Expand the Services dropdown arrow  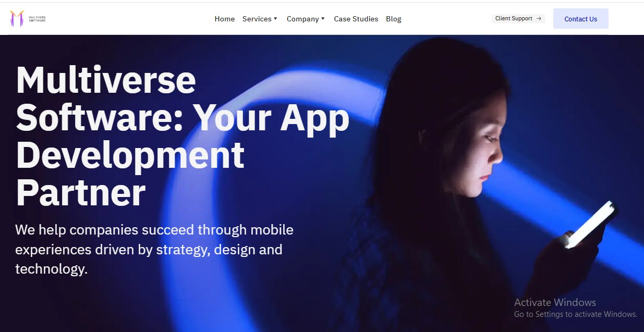pyautogui.click(x=275, y=19)
